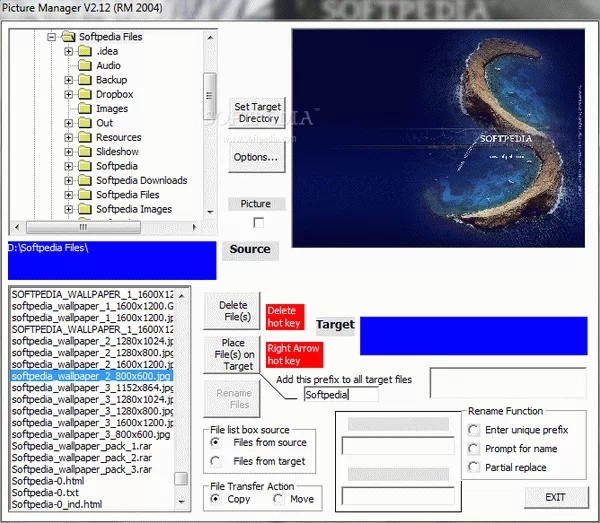
Task: Expand the Softpedia folder node
Action: click(x=68, y=166)
